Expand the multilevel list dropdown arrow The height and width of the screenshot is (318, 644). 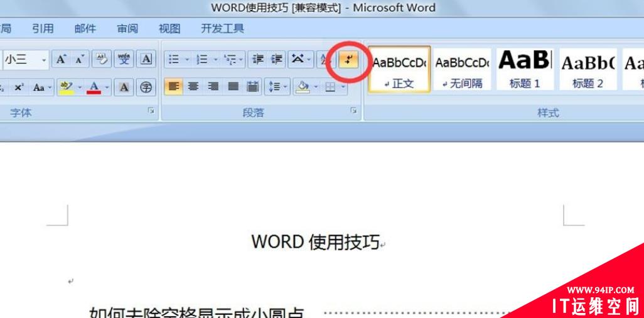click(242, 60)
